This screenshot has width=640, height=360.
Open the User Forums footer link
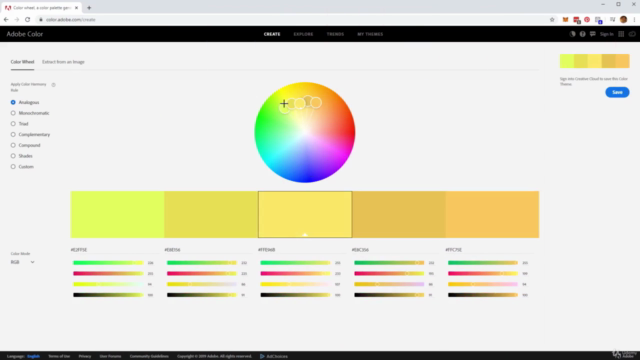[x=110, y=356]
